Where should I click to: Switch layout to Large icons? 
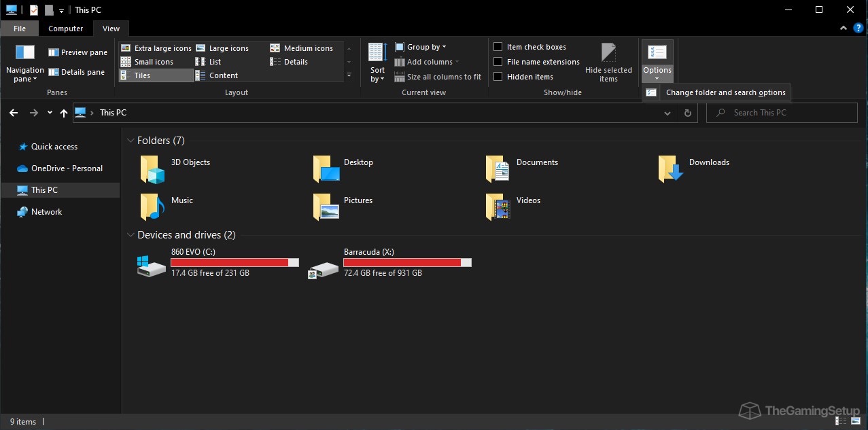coord(222,48)
